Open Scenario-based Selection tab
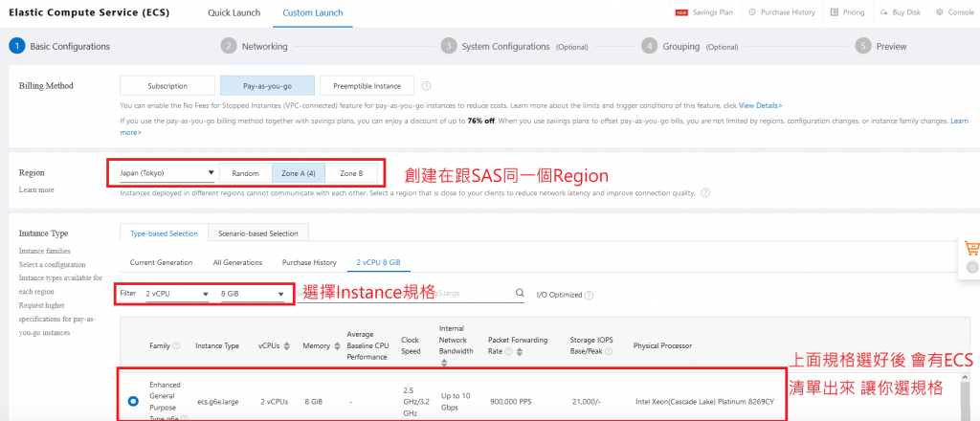 (258, 233)
